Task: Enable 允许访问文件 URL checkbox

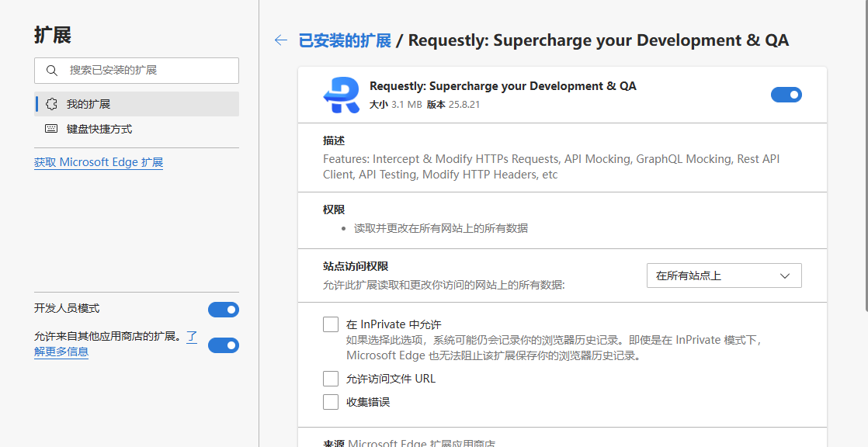Action: (331, 379)
